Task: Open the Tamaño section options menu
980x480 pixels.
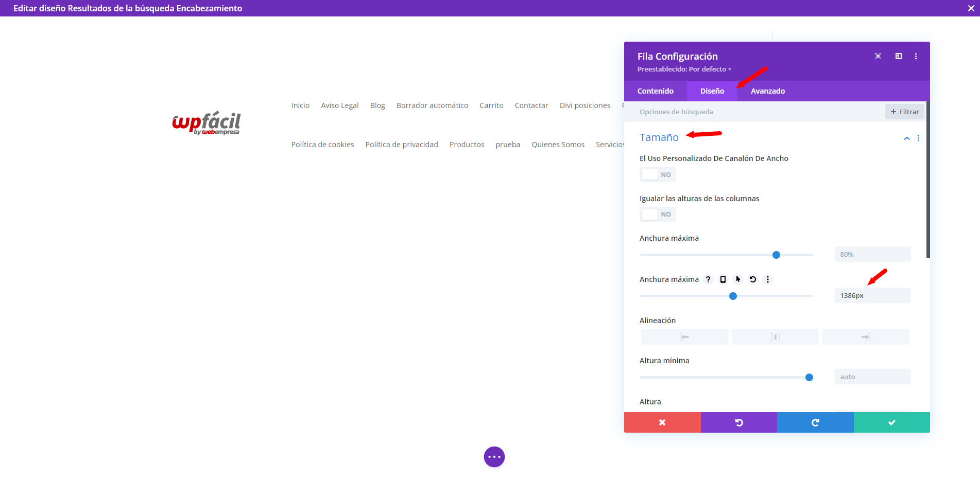Action: click(x=918, y=138)
